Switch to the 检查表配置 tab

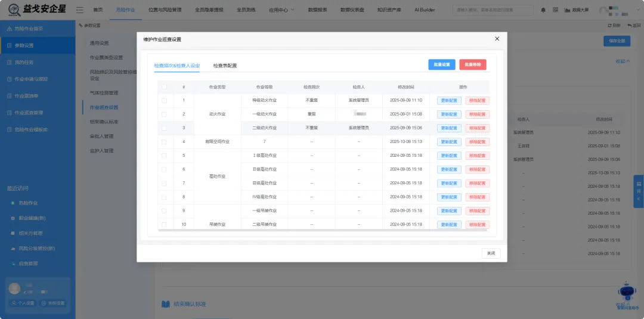(x=225, y=66)
